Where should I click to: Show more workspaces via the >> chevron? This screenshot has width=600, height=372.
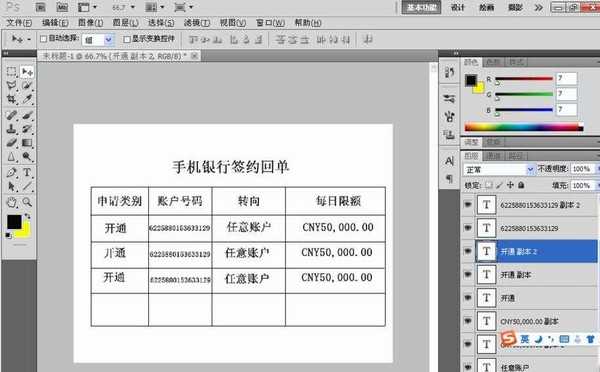[538, 7]
